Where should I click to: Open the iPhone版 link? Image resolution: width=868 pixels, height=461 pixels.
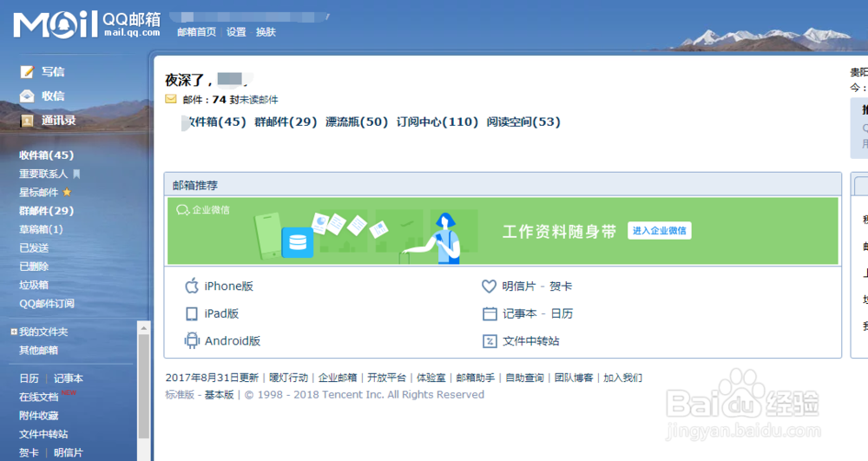pos(228,286)
